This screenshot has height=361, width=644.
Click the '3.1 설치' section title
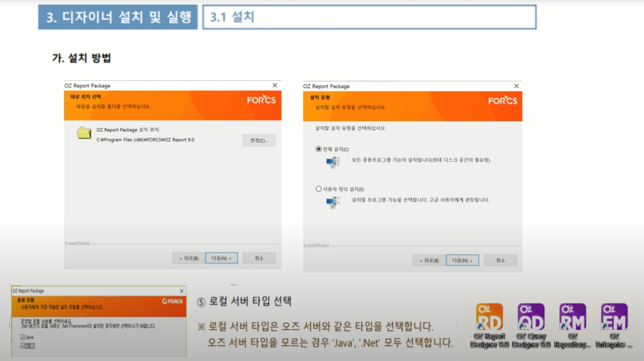pyautogui.click(x=232, y=17)
